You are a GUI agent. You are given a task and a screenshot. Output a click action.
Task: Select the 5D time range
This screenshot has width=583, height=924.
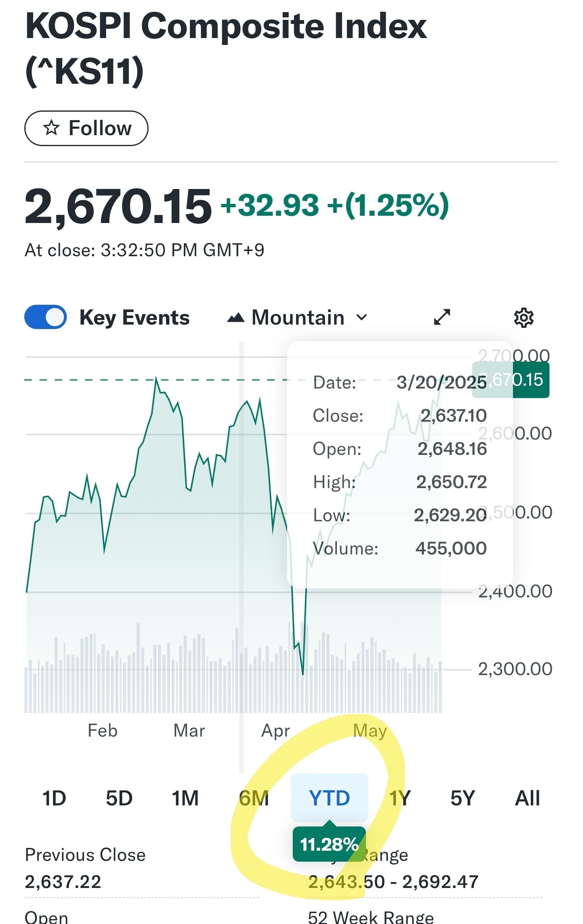[119, 798]
